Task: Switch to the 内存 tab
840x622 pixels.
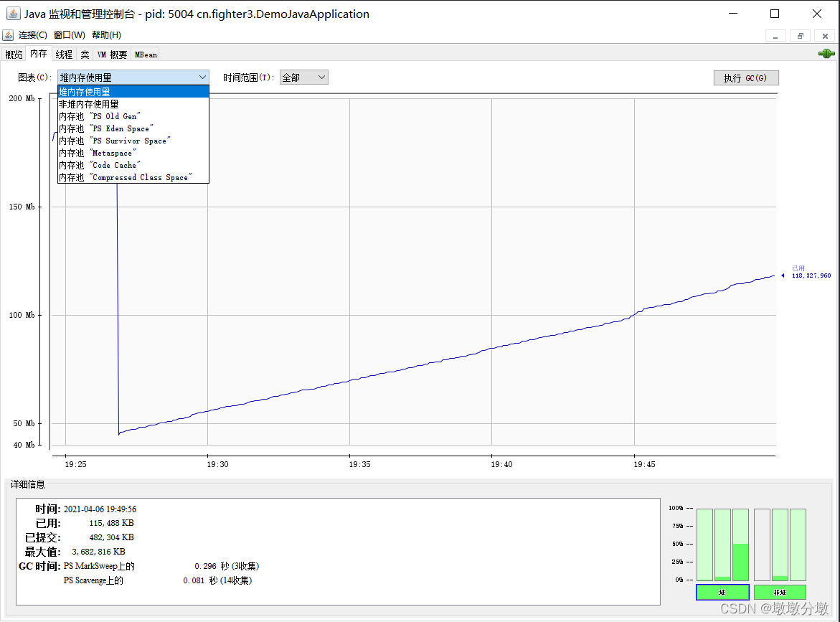Action: click(x=39, y=54)
